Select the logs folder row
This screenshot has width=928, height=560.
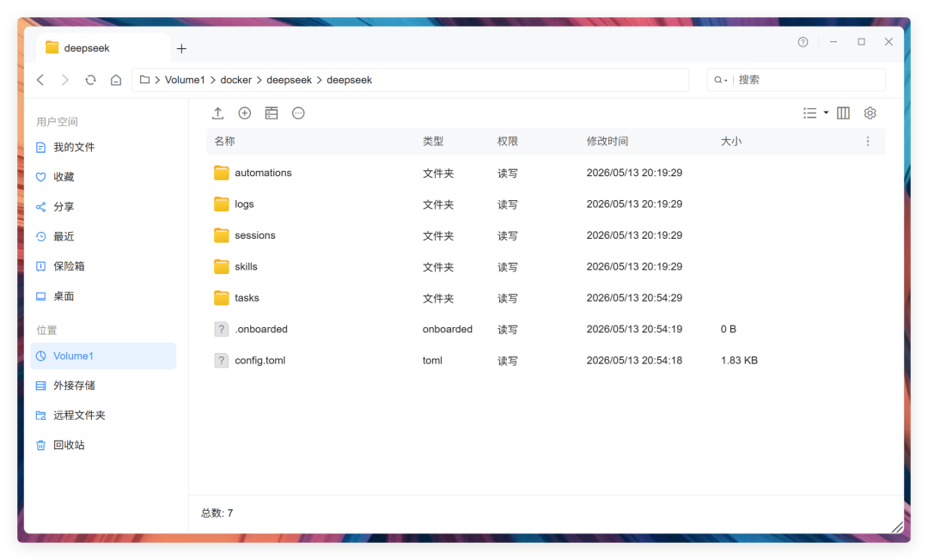click(x=546, y=204)
